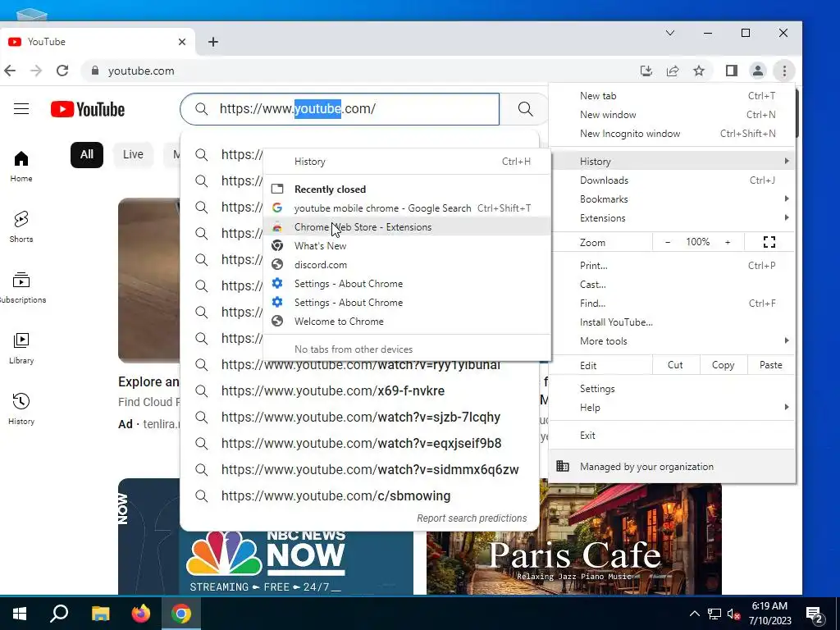Expand the Extensions submenu

click(673, 217)
